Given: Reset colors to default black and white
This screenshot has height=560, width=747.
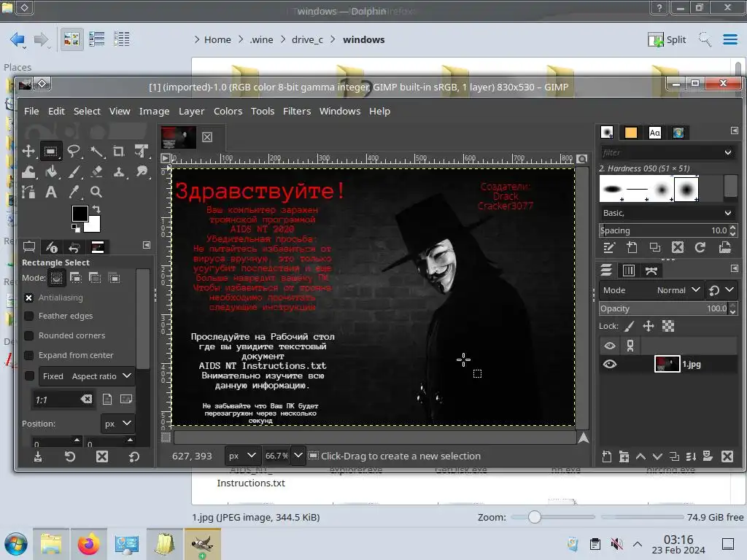Looking at the screenshot, I should coord(76,230).
